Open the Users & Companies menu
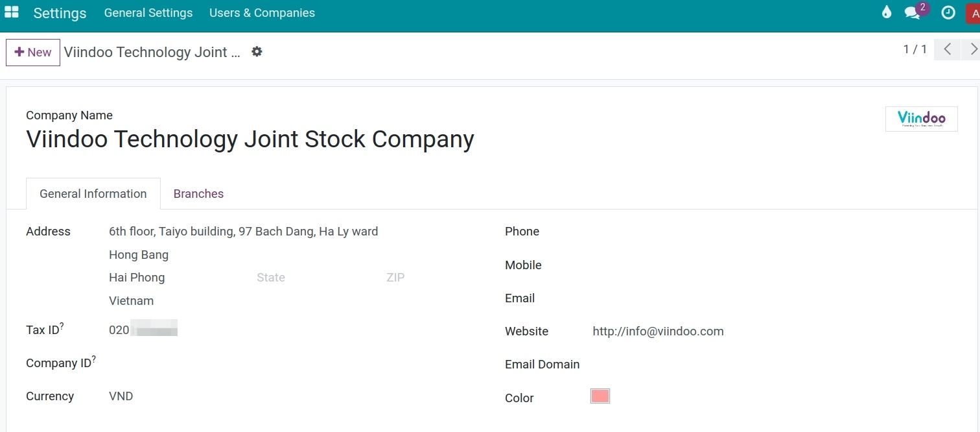 [x=262, y=13]
